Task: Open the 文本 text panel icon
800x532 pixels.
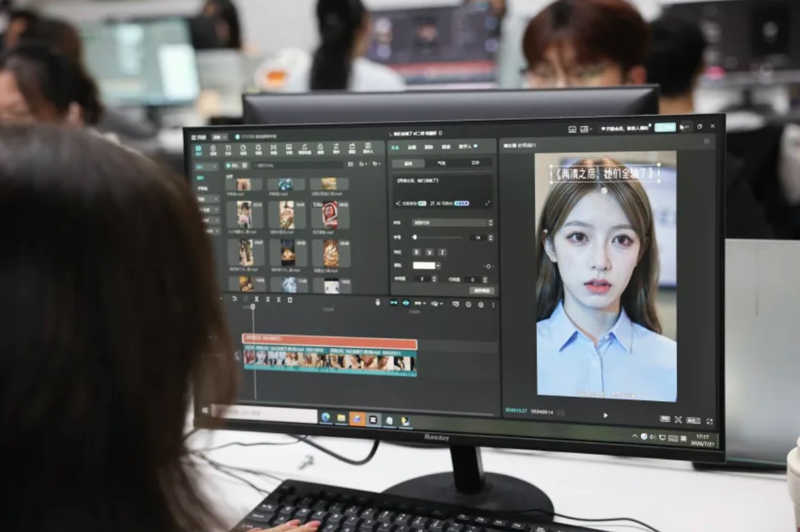Action: point(227,149)
